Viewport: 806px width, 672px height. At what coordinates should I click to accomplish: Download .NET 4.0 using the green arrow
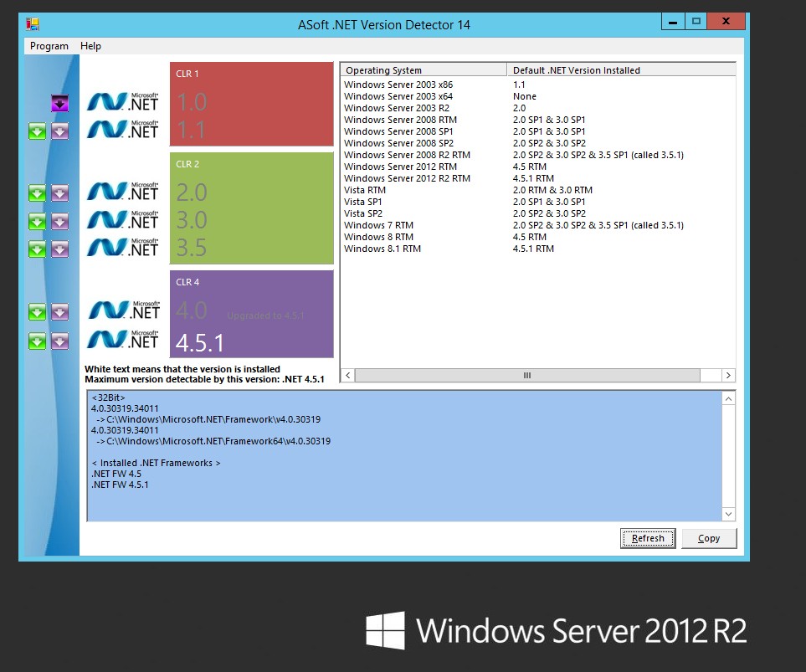pos(37,311)
